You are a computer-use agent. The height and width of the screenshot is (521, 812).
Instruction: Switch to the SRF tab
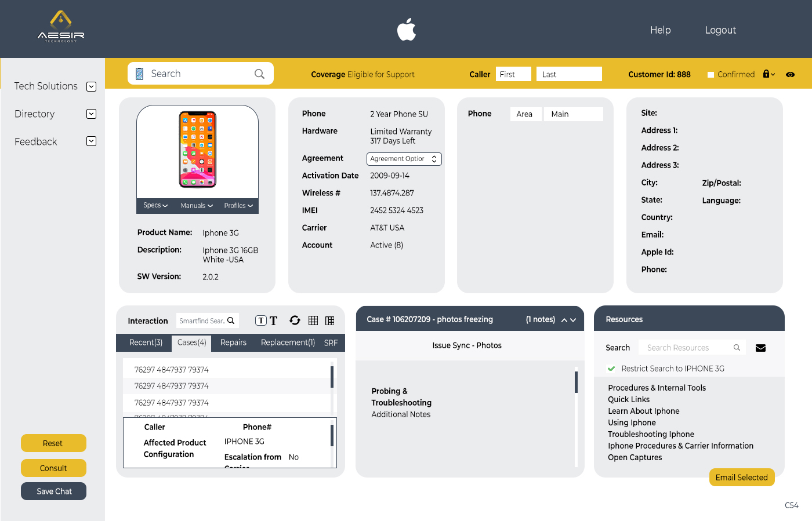pyautogui.click(x=331, y=343)
